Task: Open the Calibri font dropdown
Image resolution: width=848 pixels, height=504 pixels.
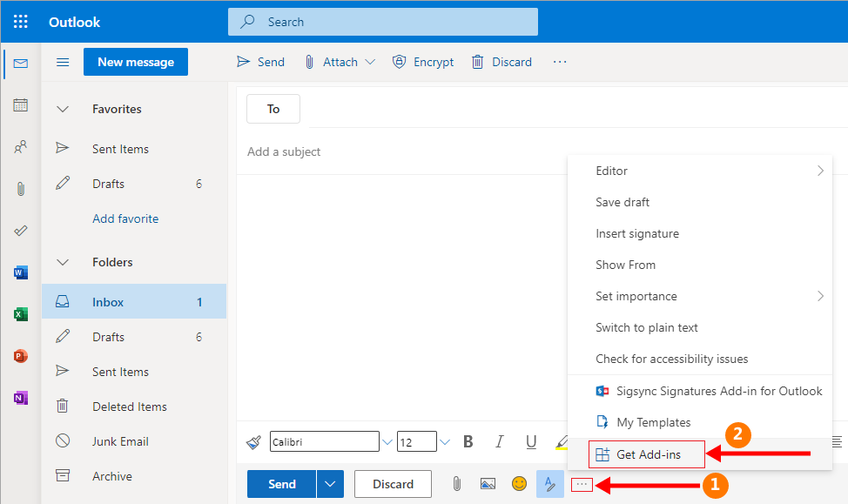Action: pos(387,442)
